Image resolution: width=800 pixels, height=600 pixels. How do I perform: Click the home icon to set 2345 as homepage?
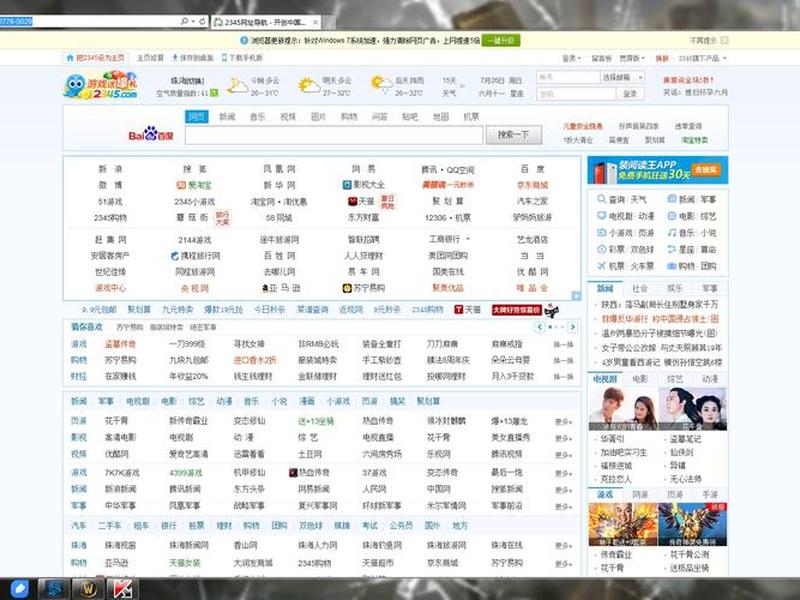70,58
